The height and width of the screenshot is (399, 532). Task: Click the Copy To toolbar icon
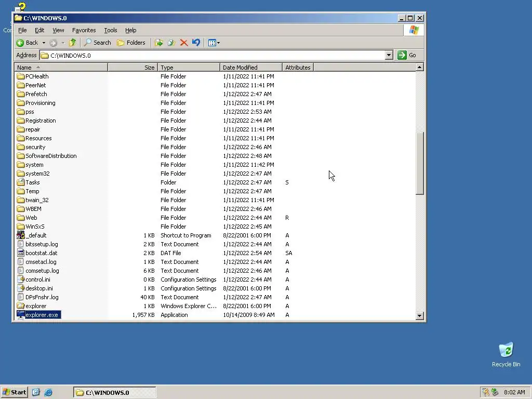[x=171, y=43]
